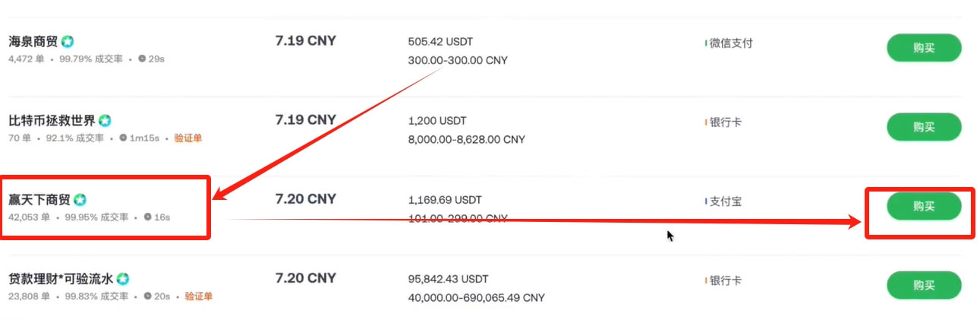The image size is (980, 320).
Task: Click the clock icon showing 16s
Action: (x=147, y=217)
